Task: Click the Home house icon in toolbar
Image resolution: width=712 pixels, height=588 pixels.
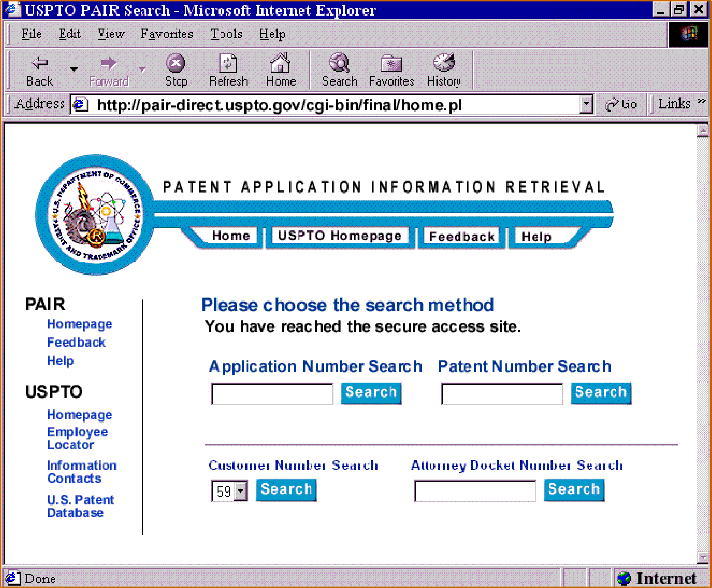Action: pos(280,63)
